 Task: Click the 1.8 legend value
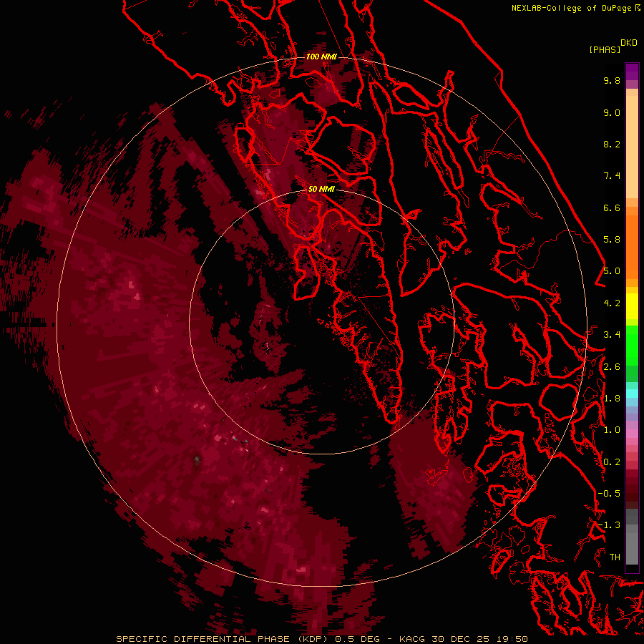612,399
